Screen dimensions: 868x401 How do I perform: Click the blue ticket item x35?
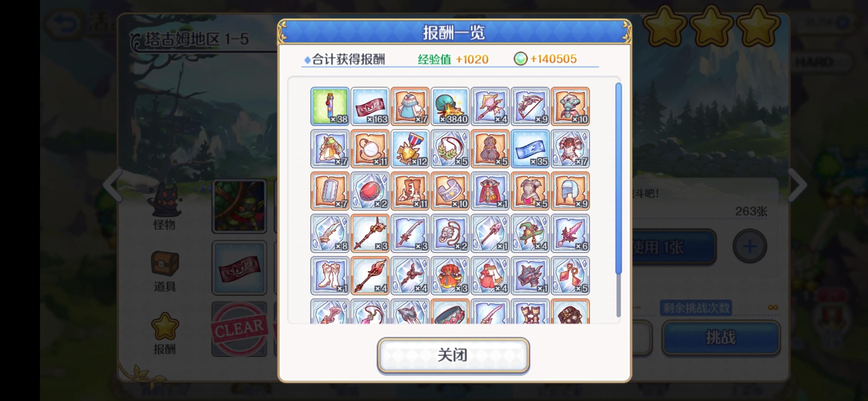[x=530, y=149]
